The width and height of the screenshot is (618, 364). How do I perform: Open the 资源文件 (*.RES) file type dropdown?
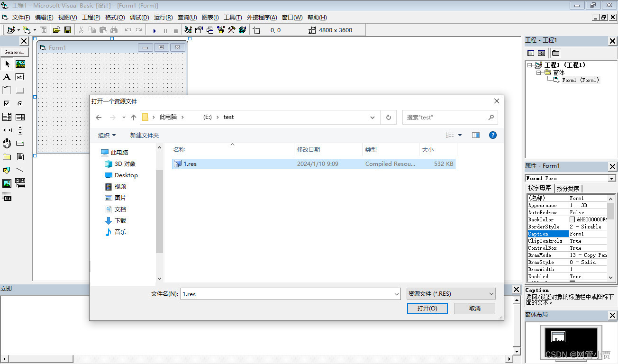point(451,294)
